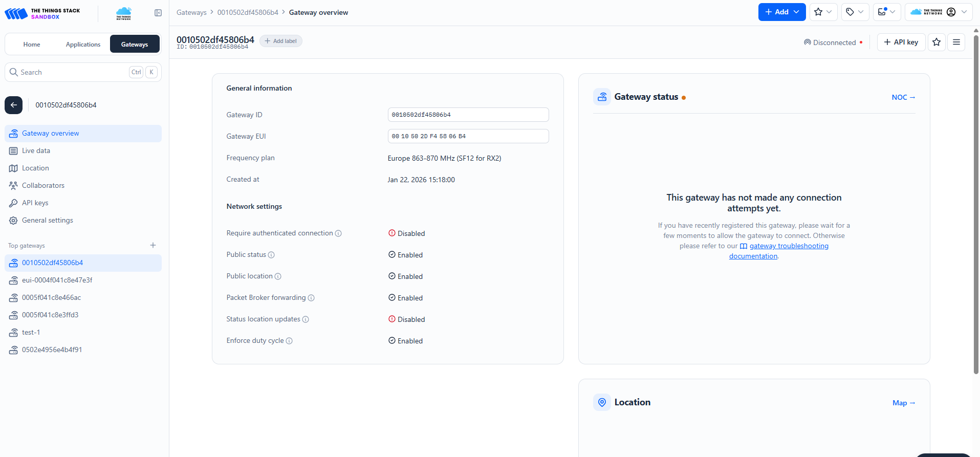Open the gateway troubleshooting documentation link

[789, 246]
